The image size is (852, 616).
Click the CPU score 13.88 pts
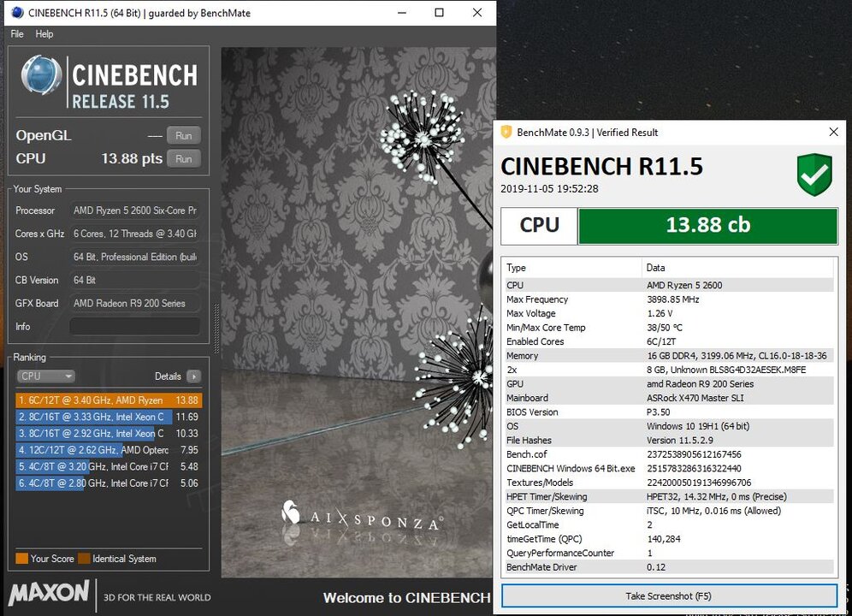132,159
